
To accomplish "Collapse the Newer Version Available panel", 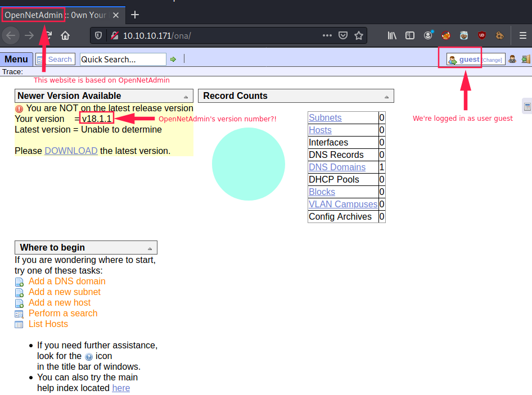I will 186,97.
